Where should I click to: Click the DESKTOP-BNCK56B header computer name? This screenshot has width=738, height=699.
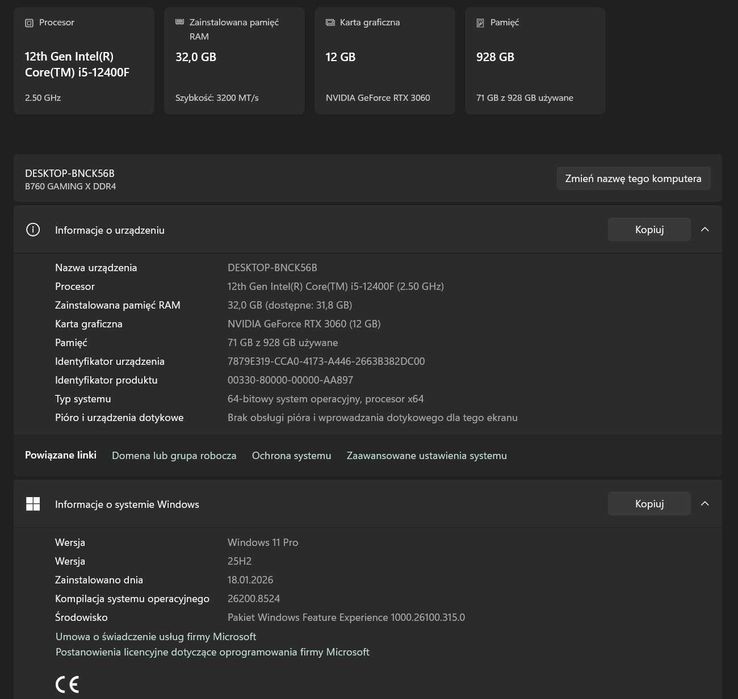[x=70, y=173]
